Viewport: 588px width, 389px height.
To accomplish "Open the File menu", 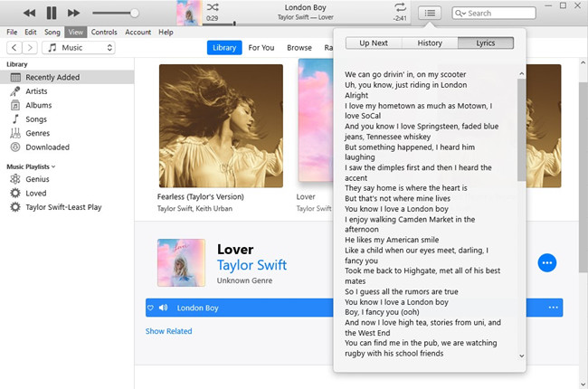I will pyautogui.click(x=12, y=33).
